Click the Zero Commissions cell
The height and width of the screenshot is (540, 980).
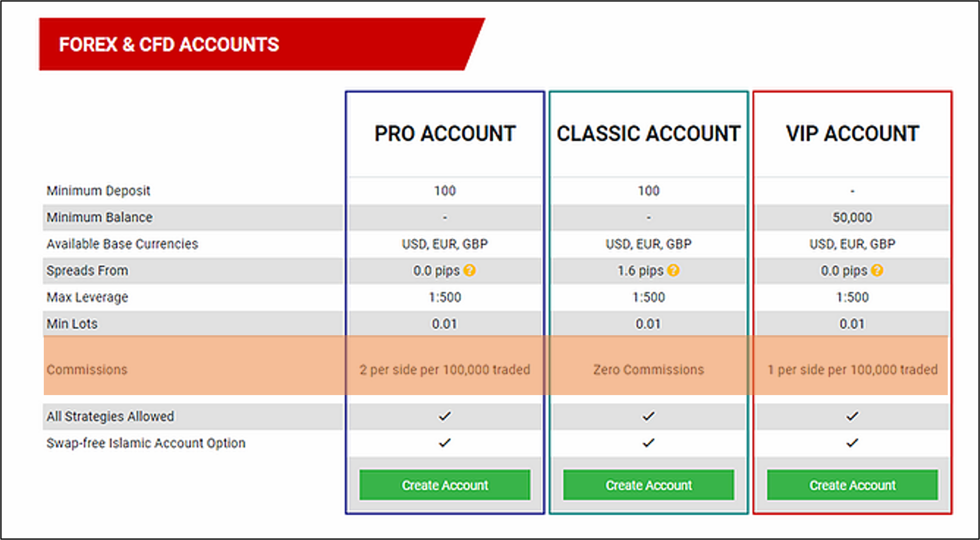tap(649, 369)
